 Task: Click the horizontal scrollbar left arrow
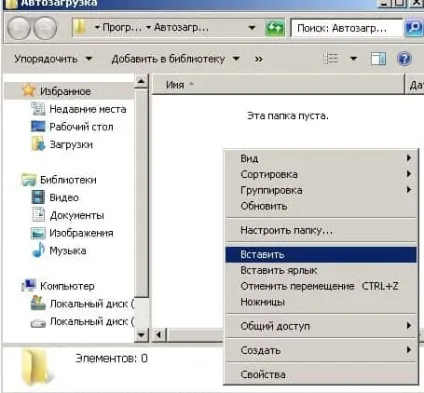(x=159, y=334)
